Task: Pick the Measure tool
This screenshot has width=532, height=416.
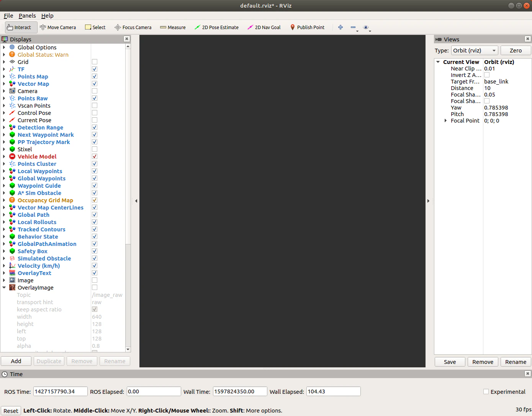Action: pyautogui.click(x=173, y=27)
